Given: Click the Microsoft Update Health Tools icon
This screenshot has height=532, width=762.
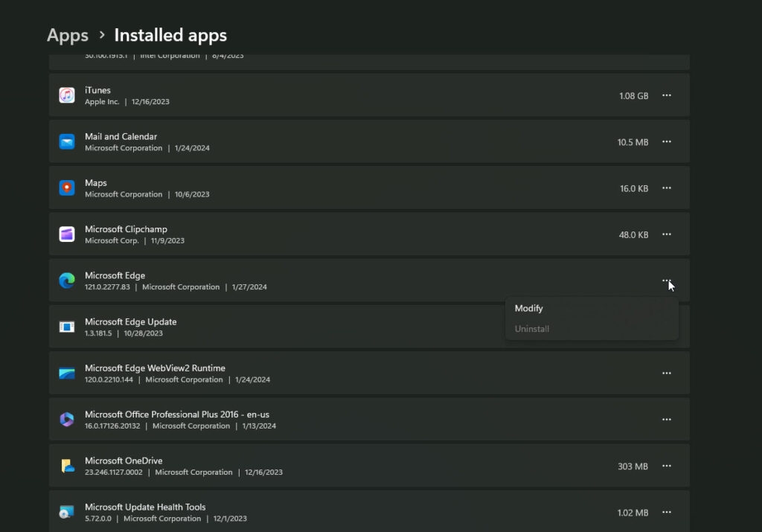Looking at the screenshot, I should (67, 512).
